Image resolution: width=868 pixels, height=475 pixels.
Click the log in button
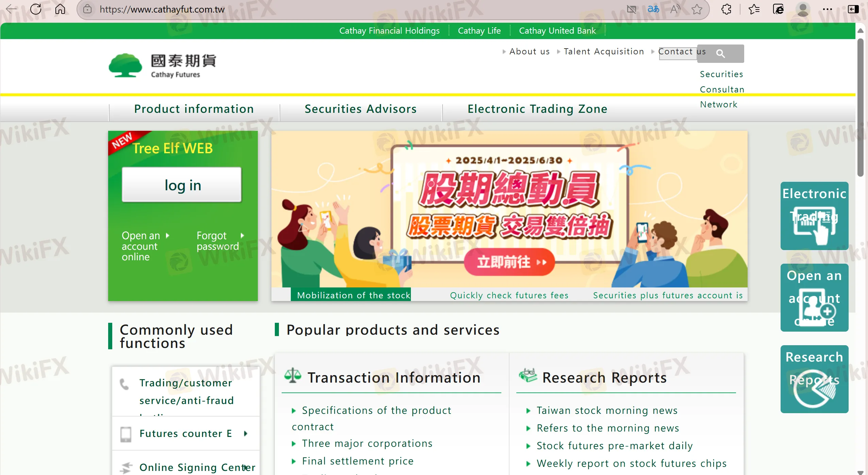tap(182, 185)
